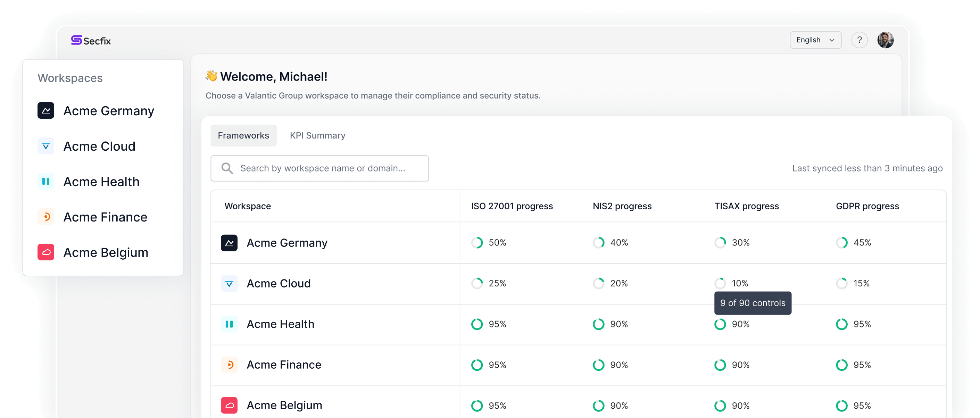Click the Acme Cloud sidebar icon
The image size is (980, 418).
pyautogui.click(x=45, y=146)
